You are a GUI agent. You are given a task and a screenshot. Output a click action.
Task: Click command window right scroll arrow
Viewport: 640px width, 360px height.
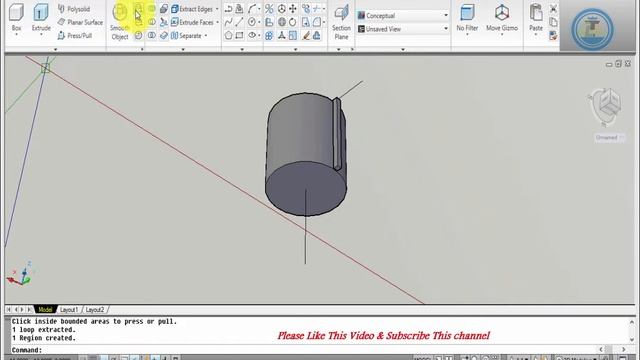pos(623,349)
